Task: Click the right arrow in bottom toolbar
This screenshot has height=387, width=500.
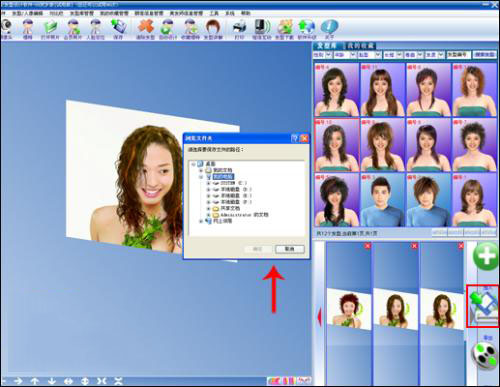Action: click(18, 381)
